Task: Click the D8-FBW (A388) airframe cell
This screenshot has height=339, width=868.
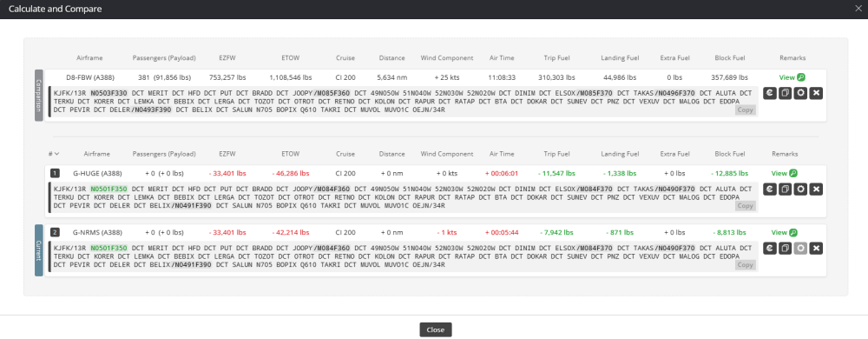Action: pos(89,77)
